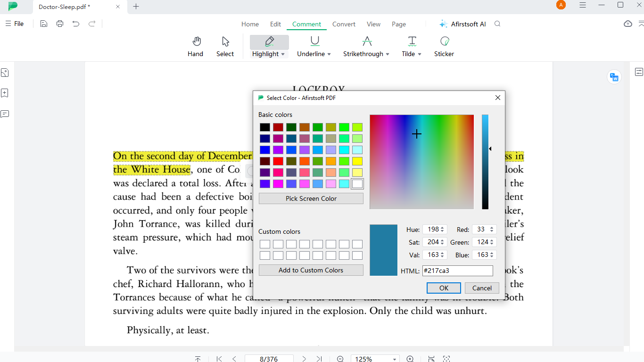Open the comments list sidebar panel
This screenshot has height=362, width=644.
point(5,114)
